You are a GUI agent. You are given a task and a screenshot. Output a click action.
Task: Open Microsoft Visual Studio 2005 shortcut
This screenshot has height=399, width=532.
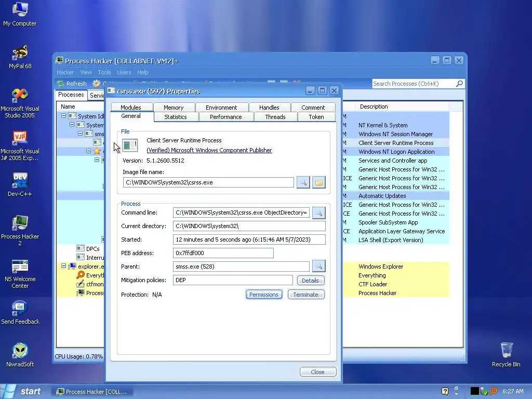[20, 103]
